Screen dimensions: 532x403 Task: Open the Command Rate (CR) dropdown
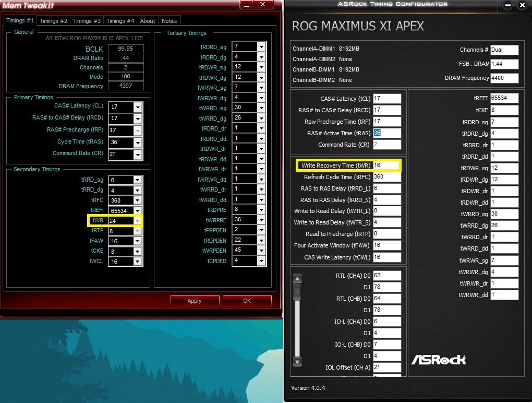tap(137, 155)
